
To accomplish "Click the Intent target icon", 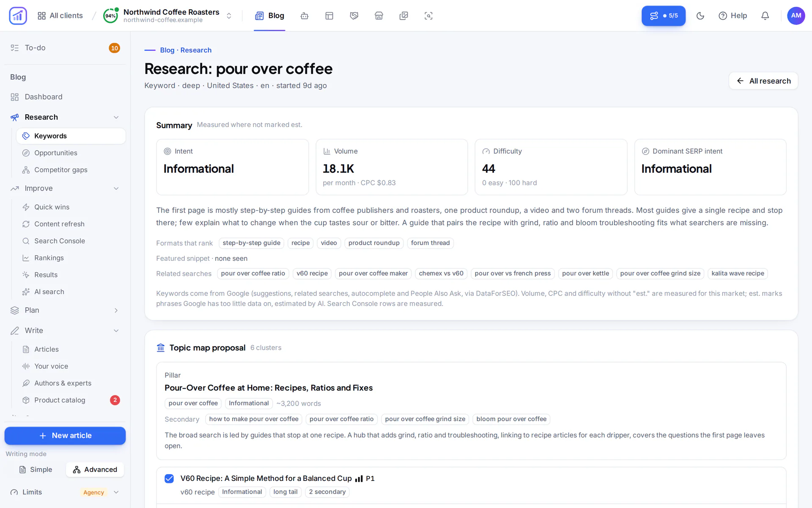I will click(167, 151).
